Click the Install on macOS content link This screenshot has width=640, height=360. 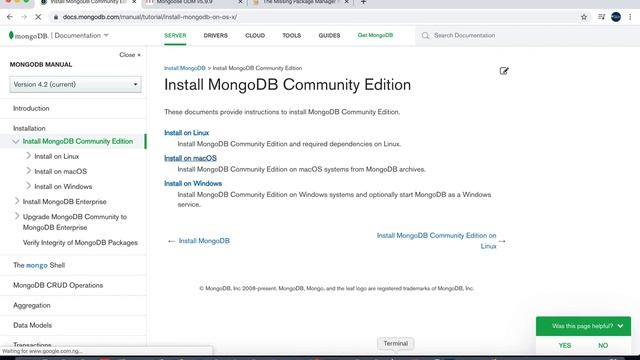pyautogui.click(x=190, y=158)
